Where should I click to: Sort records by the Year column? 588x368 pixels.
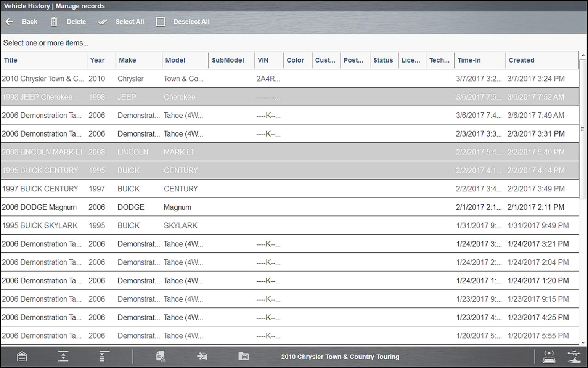[x=97, y=60]
